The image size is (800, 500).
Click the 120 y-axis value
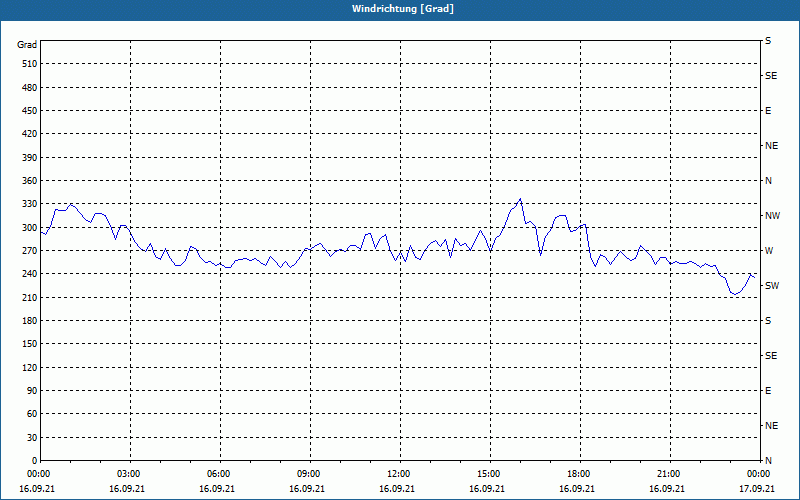30,367
